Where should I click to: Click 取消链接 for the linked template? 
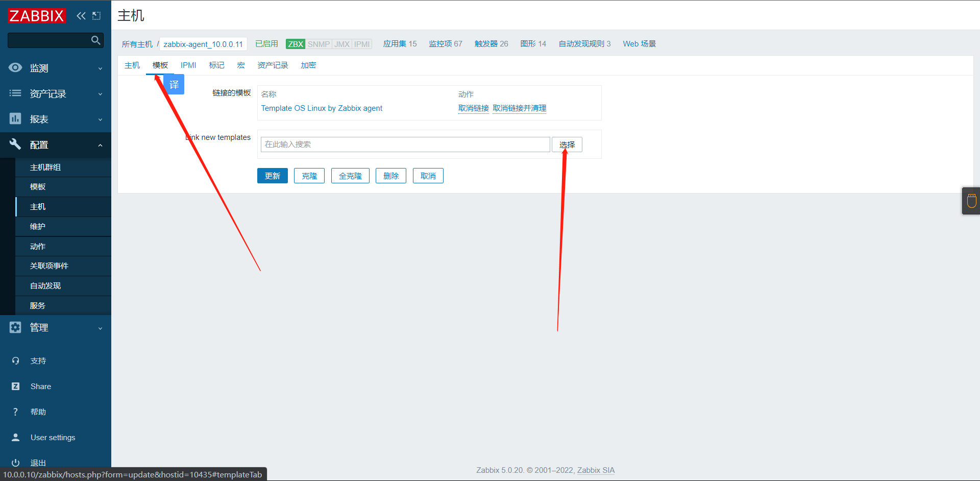click(x=474, y=108)
